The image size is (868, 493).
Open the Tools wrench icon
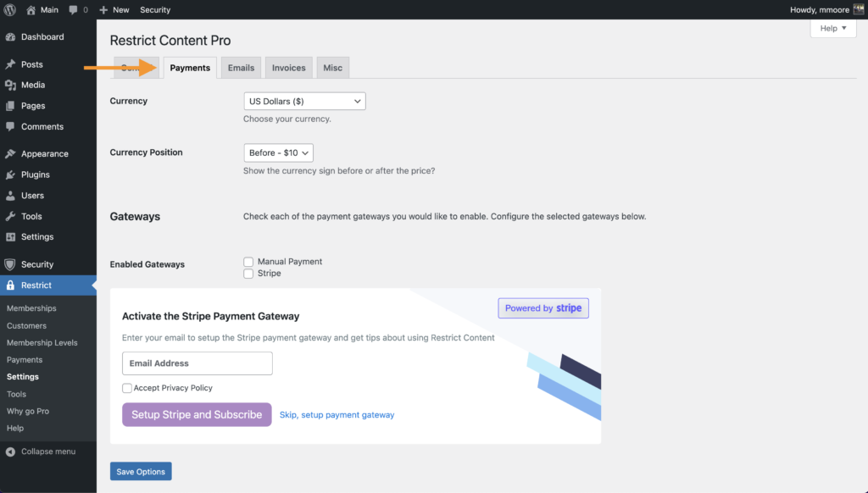pos(10,216)
